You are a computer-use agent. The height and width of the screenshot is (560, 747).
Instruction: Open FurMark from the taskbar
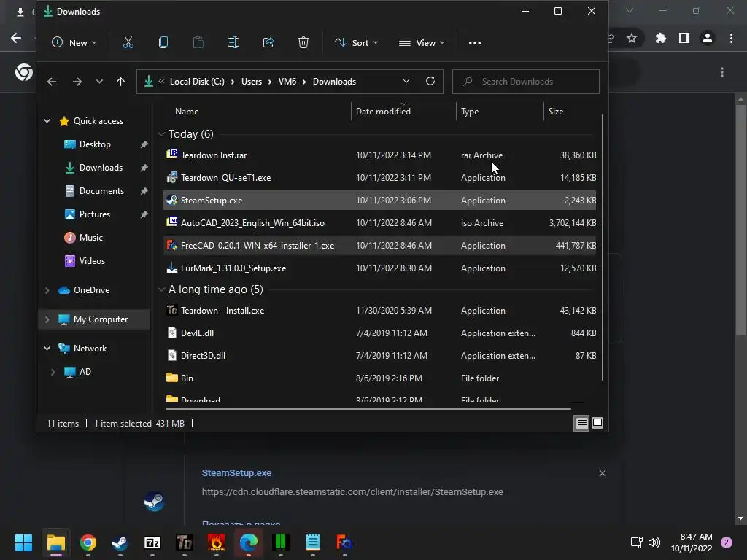[x=216, y=542]
